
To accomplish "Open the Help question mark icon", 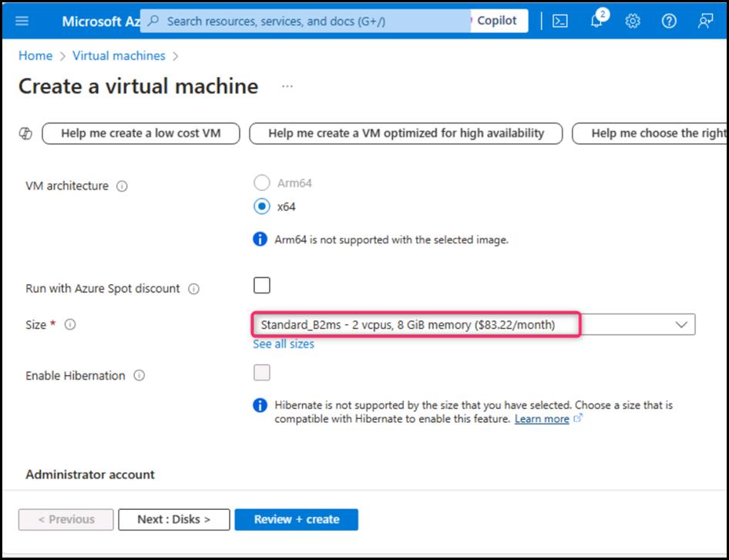I will click(669, 21).
